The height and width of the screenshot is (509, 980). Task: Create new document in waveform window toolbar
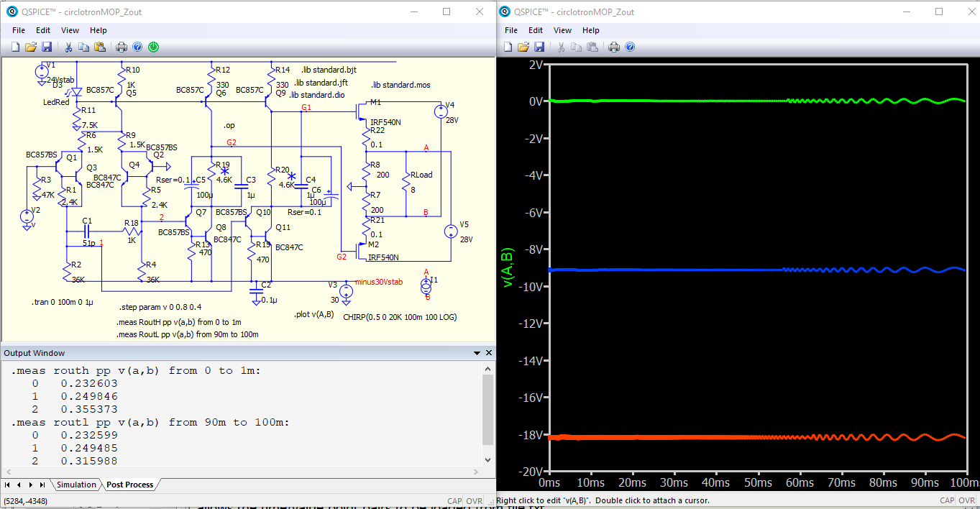[508, 47]
